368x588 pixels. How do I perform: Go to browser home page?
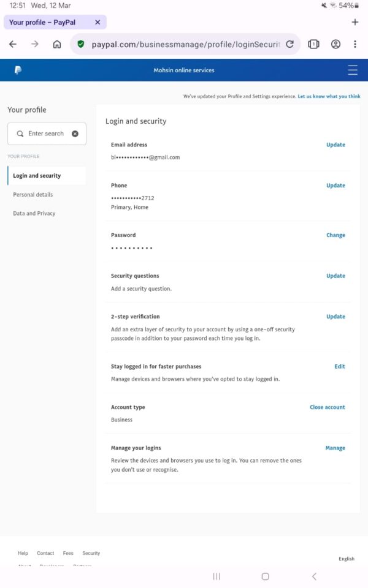57,44
